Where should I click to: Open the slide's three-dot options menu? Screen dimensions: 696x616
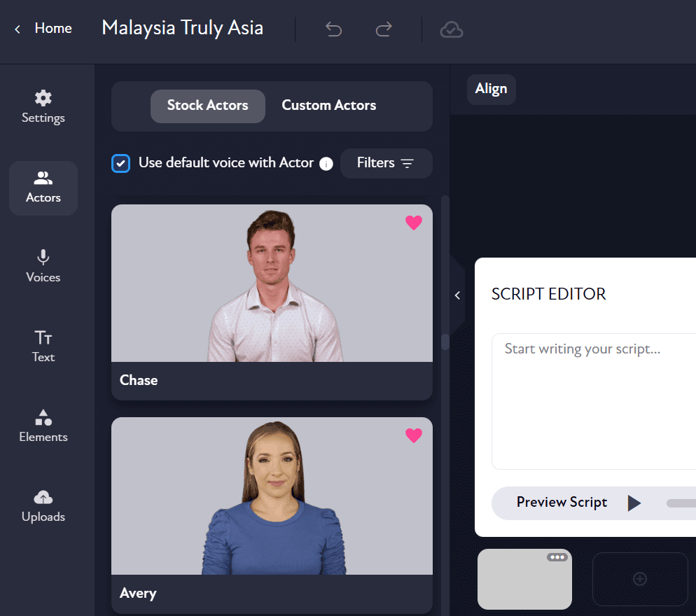point(557,557)
